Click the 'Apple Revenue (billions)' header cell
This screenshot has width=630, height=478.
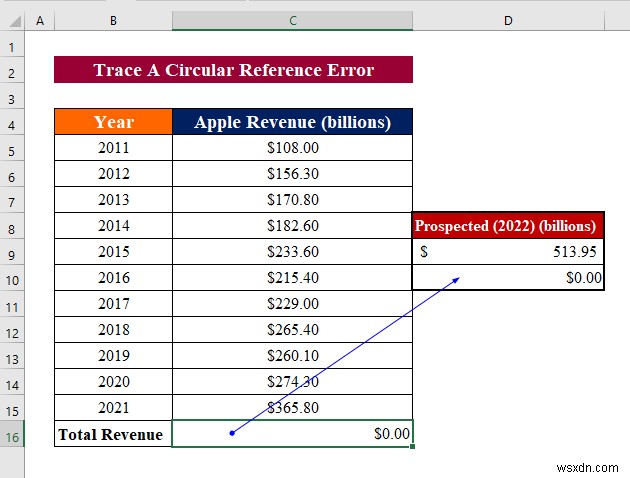pos(292,122)
